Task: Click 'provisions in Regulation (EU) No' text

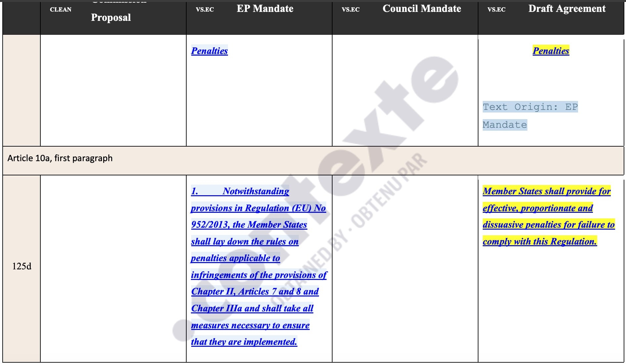Action: point(258,208)
